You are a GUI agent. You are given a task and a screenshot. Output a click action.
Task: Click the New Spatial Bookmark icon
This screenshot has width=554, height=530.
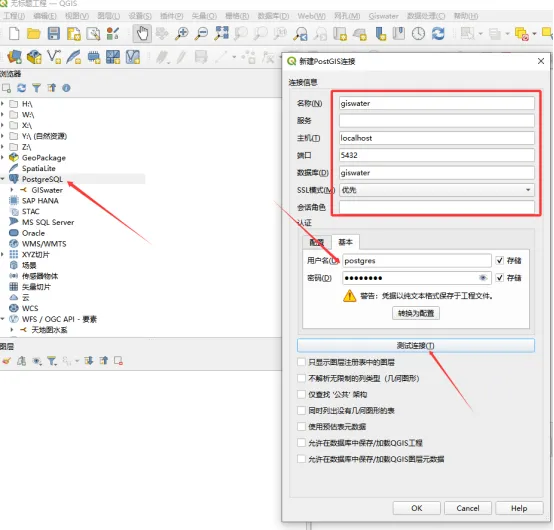pos(380,34)
